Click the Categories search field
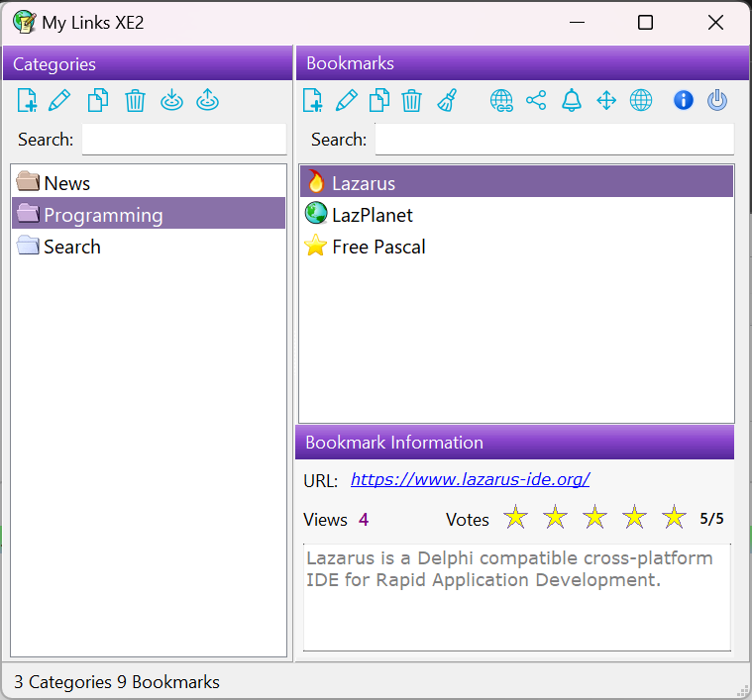 (184, 140)
